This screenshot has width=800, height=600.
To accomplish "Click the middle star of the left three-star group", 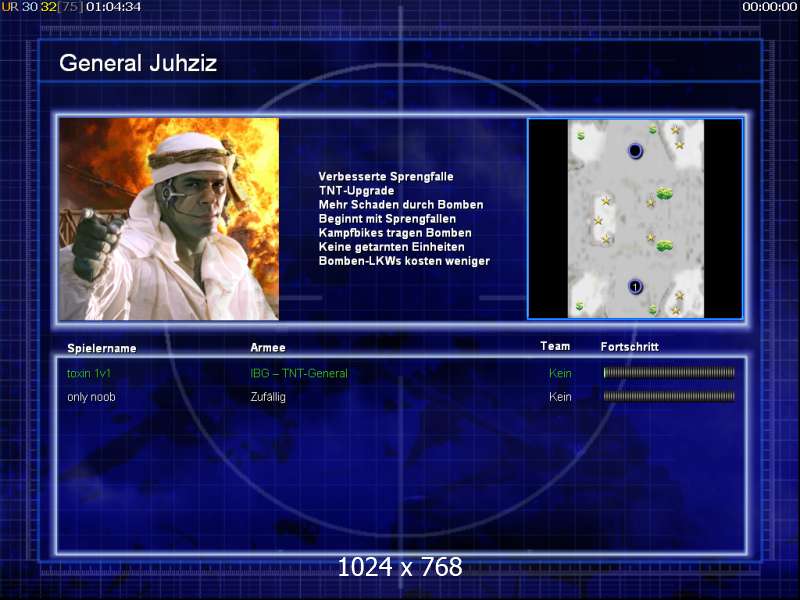I will tap(598, 221).
